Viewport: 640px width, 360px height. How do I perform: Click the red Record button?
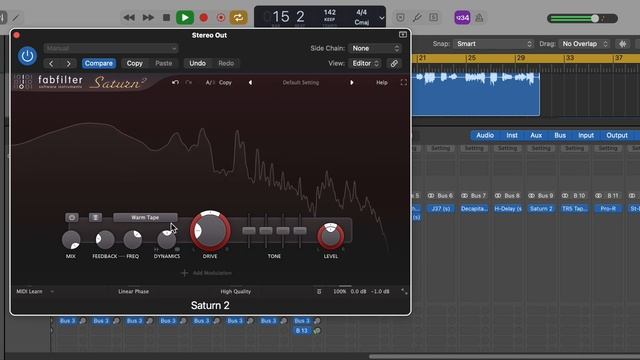tap(204, 18)
